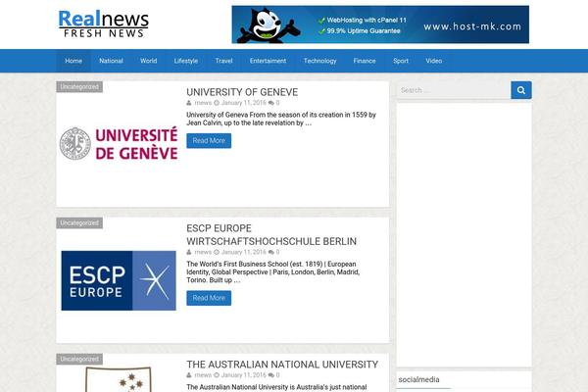Click the clock icon on Geneve post
This screenshot has height=392, width=588.
pyautogui.click(x=217, y=103)
